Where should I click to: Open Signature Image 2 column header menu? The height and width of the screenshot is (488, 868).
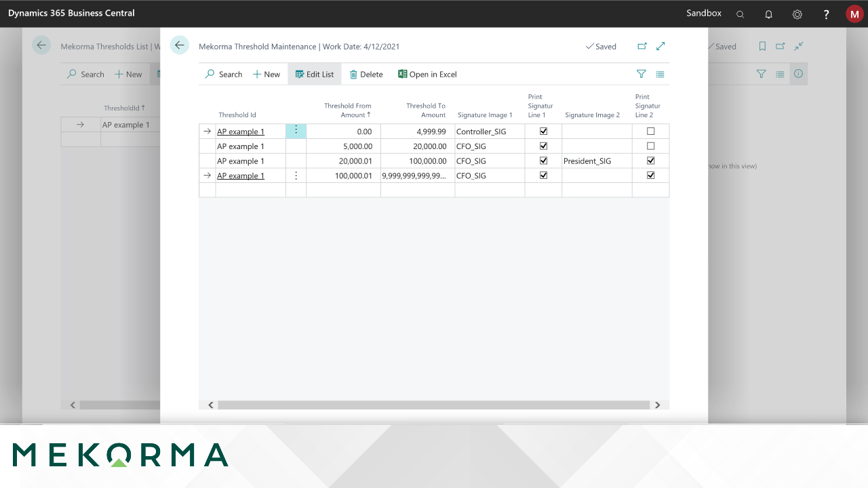coord(592,115)
